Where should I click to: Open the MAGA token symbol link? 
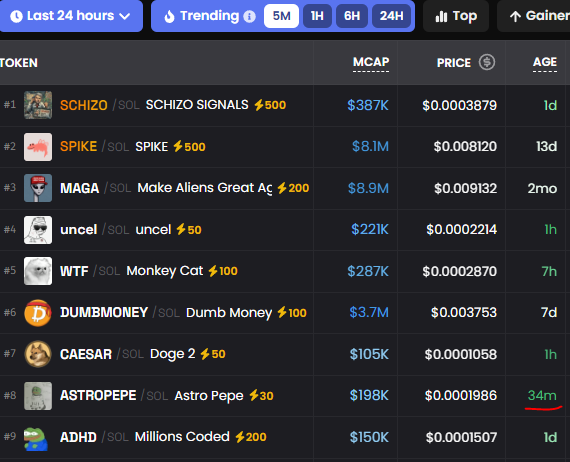coord(80,188)
